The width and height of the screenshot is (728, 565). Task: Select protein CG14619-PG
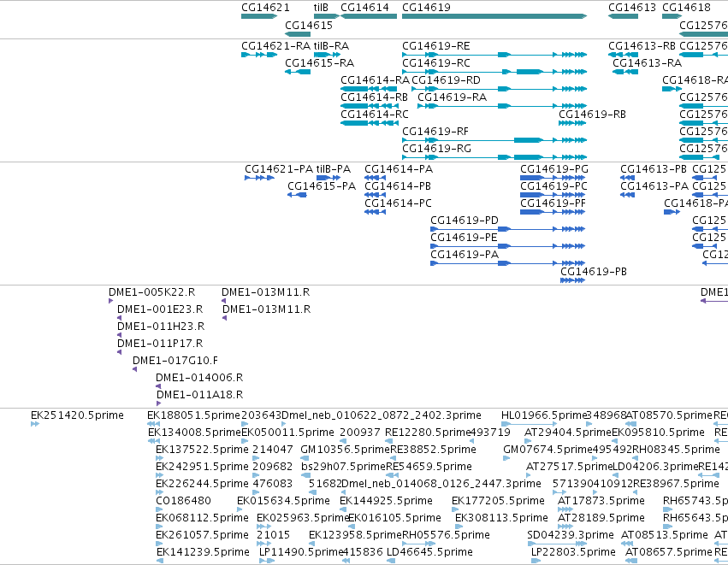553,178
